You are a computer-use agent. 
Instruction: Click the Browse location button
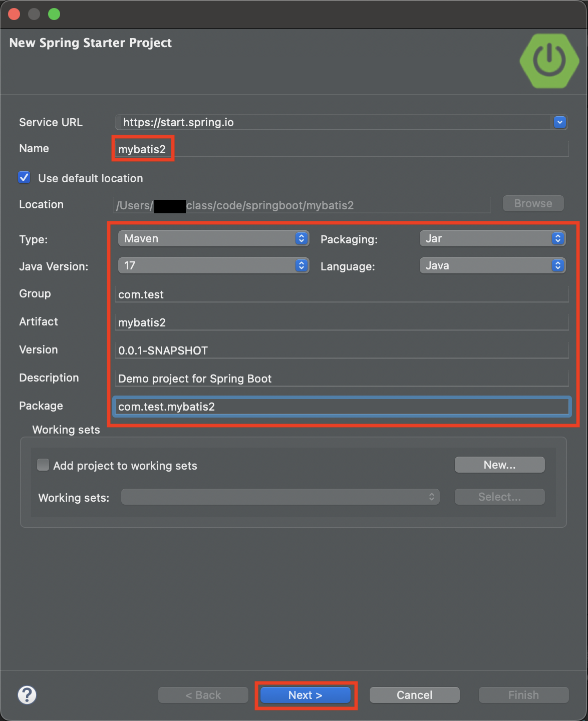tap(533, 203)
